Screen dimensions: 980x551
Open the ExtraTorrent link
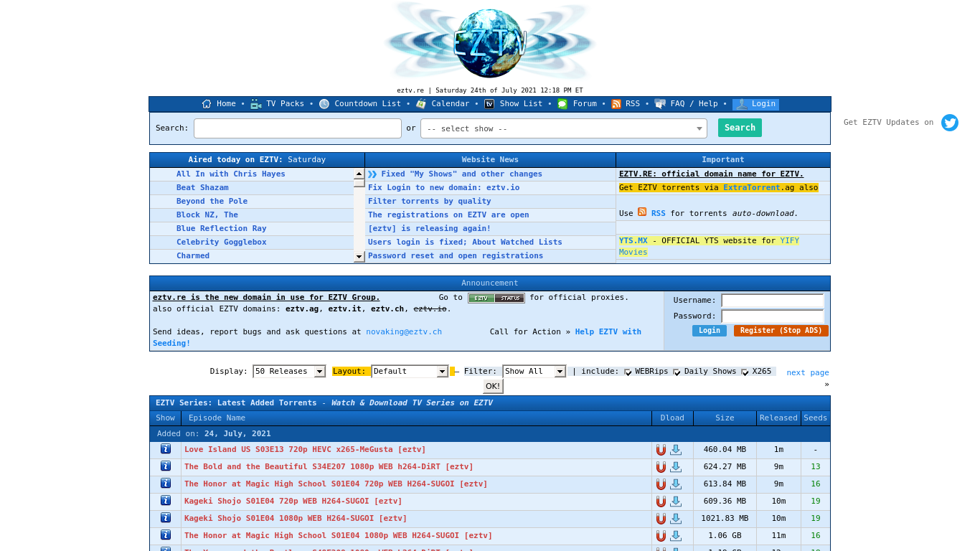pyautogui.click(x=752, y=188)
